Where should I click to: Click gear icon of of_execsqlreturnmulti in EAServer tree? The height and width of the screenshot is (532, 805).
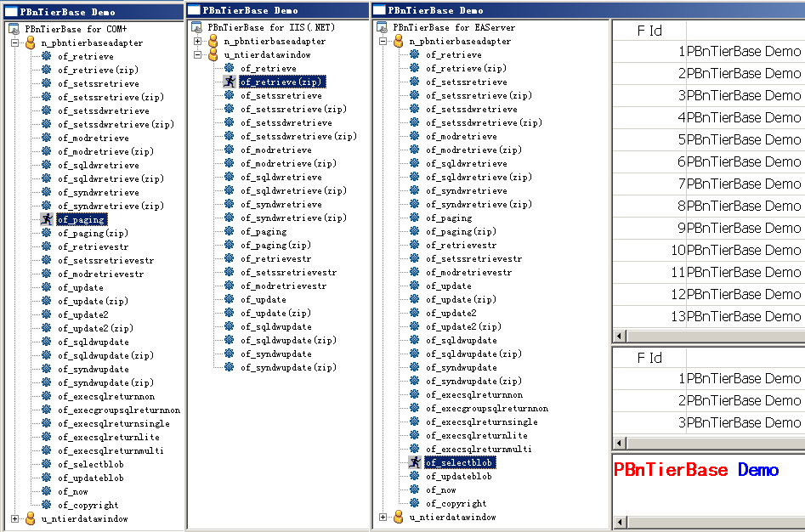[415, 449]
